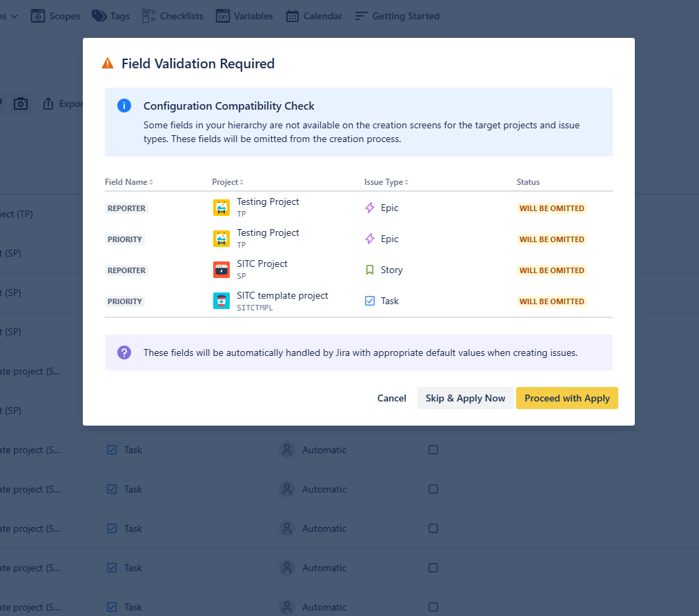Click the SITC Project avatar icon
Image resolution: width=699 pixels, height=616 pixels.
pyautogui.click(x=221, y=270)
